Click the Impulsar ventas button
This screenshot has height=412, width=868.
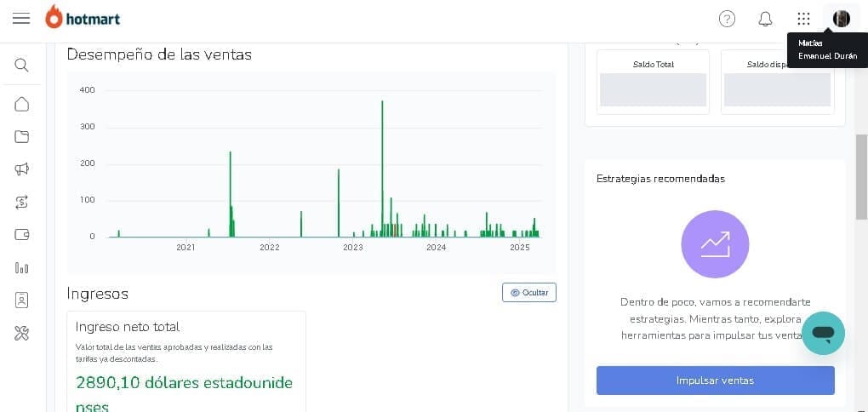point(715,381)
